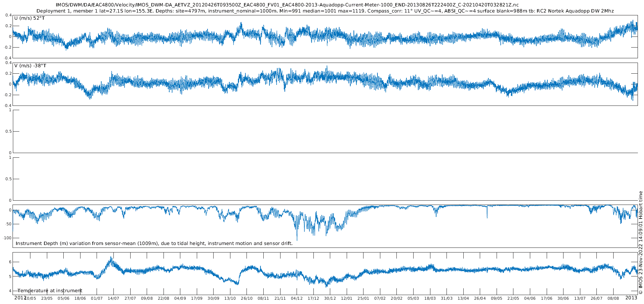Screen dimensions: 644x304
Task: Select the '31/03' date tick label
Action: click(x=447, y=298)
